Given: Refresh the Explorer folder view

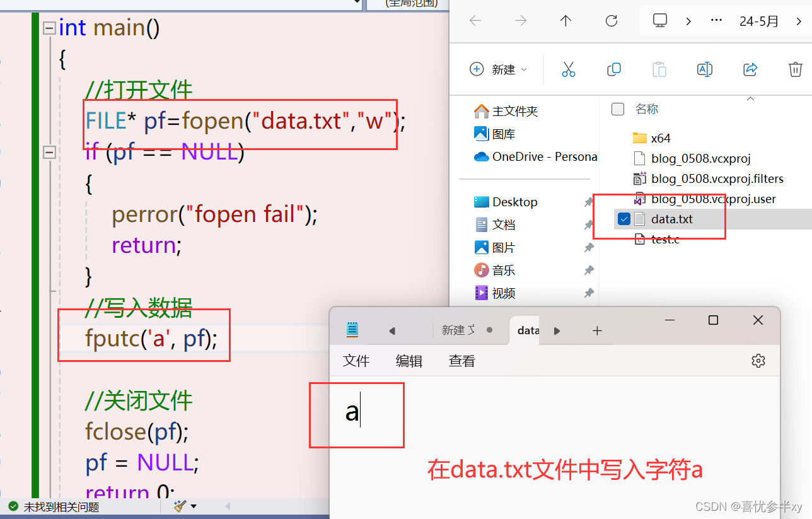Looking at the screenshot, I should coord(611,21).
